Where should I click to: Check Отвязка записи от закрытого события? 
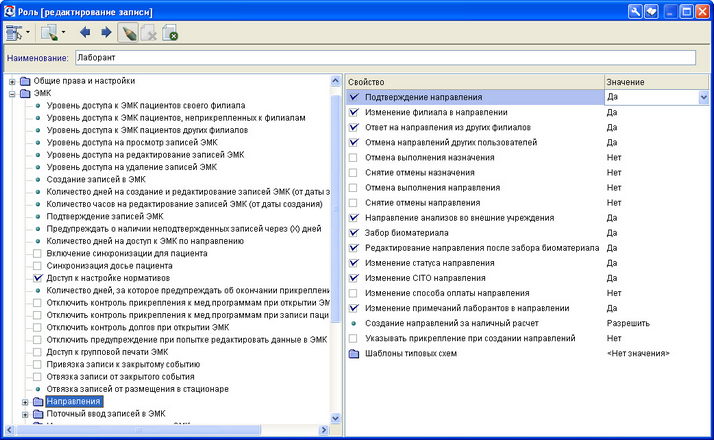tap(37, 377)
